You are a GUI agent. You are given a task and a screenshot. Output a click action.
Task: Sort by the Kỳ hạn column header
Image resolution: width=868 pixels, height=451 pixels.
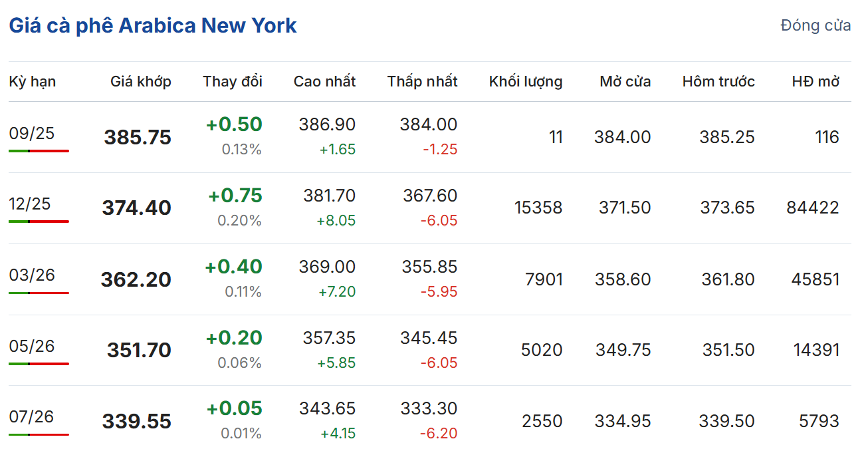[32, 82]
